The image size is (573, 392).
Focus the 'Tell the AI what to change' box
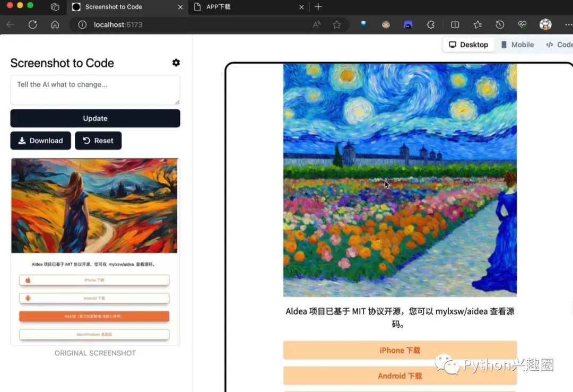95,90
